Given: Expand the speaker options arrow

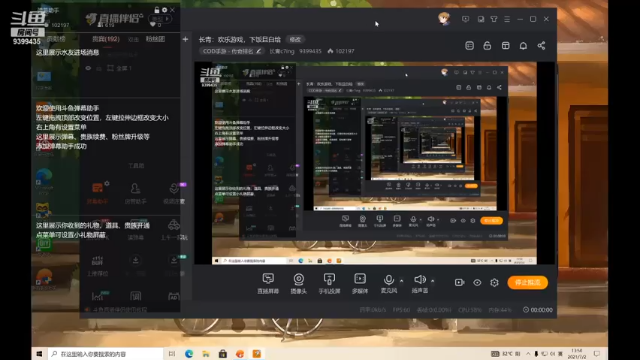Looking at the screenshot, I should (x=432, y=281).
